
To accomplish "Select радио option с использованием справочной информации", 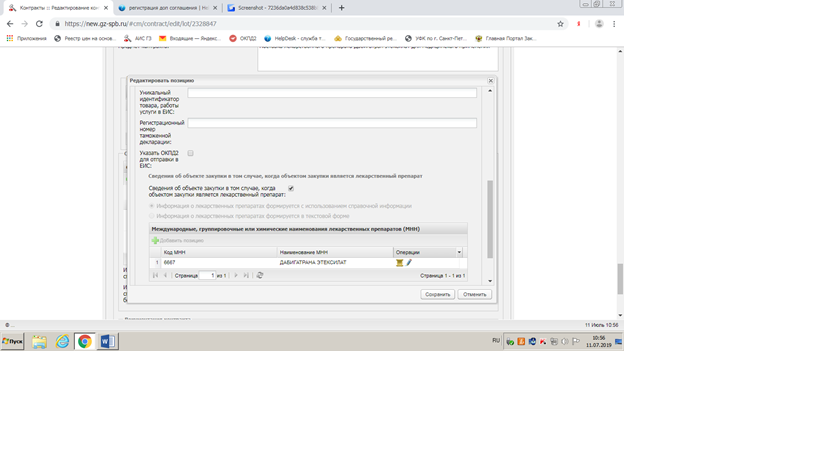I will [x=152, y=206].
